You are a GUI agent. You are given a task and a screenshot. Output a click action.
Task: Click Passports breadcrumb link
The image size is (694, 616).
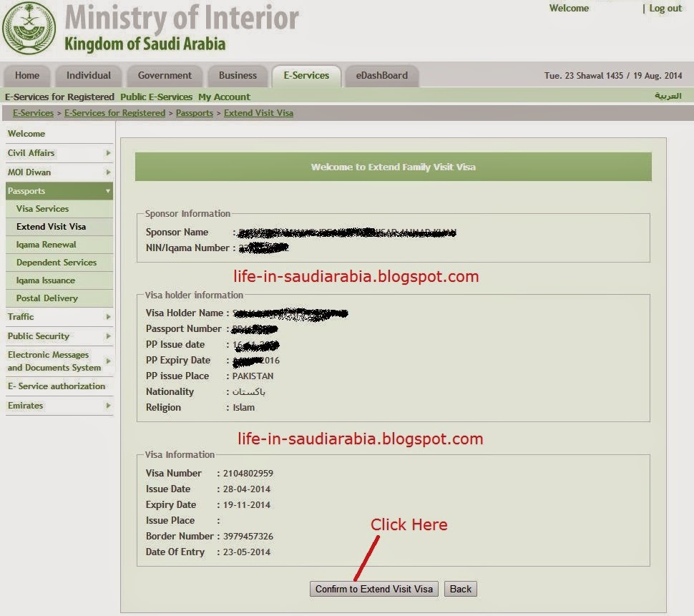point(195,113)
